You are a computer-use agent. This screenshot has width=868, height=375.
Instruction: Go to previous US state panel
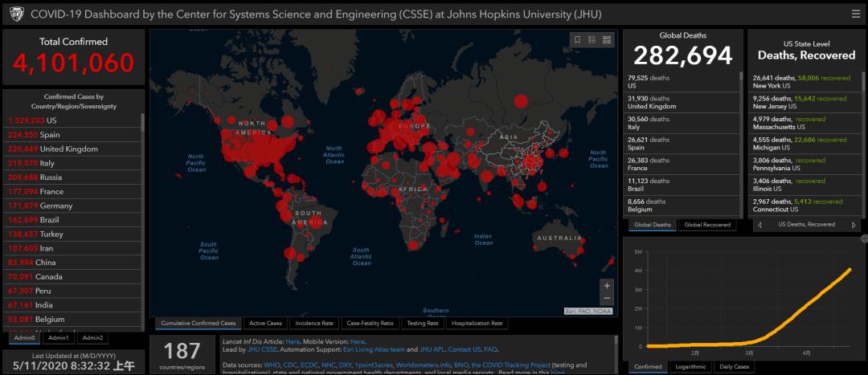click(x=759, y=225)
